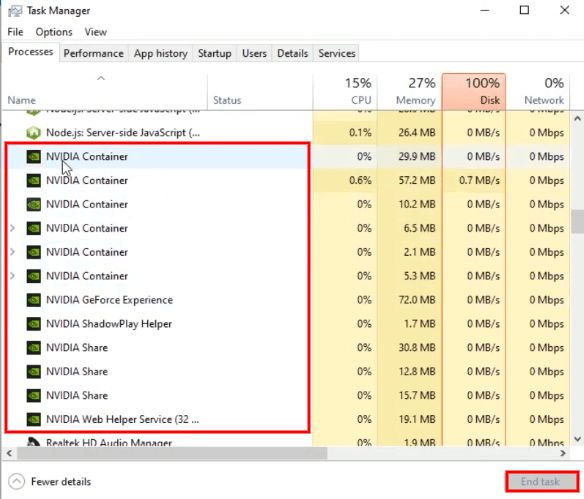This screenshot has height=499, width=584.
Task: Click the vertical scrollbar down arrow
Action: click(577, 439)
